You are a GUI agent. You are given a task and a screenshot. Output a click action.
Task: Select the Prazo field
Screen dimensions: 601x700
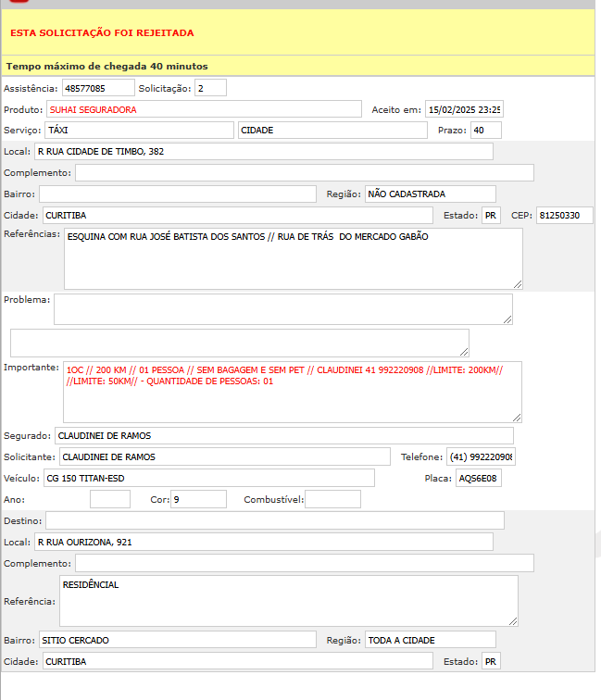coord(485,131)
